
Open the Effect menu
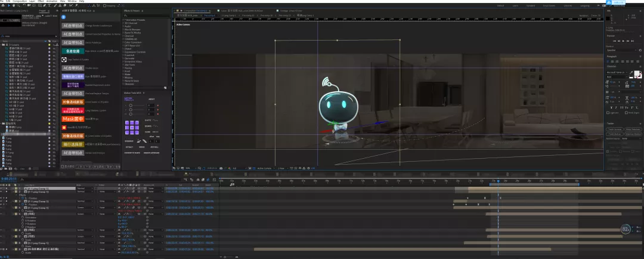click(x=41, y=1)
